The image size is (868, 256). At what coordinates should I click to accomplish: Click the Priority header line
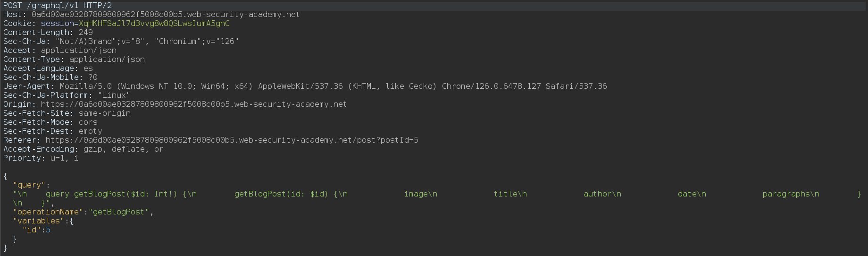coord(41,158)
